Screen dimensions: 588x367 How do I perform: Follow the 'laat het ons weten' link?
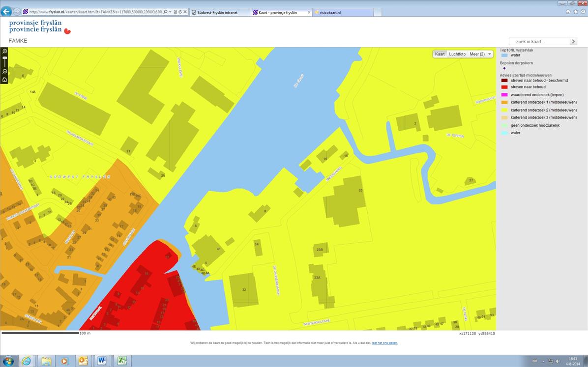tap(385, 343)
